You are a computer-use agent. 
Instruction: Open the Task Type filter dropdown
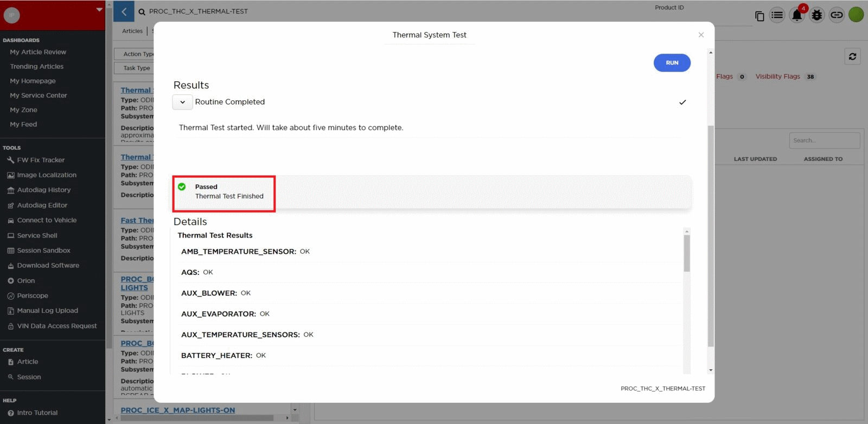click(x=135, y=68)
